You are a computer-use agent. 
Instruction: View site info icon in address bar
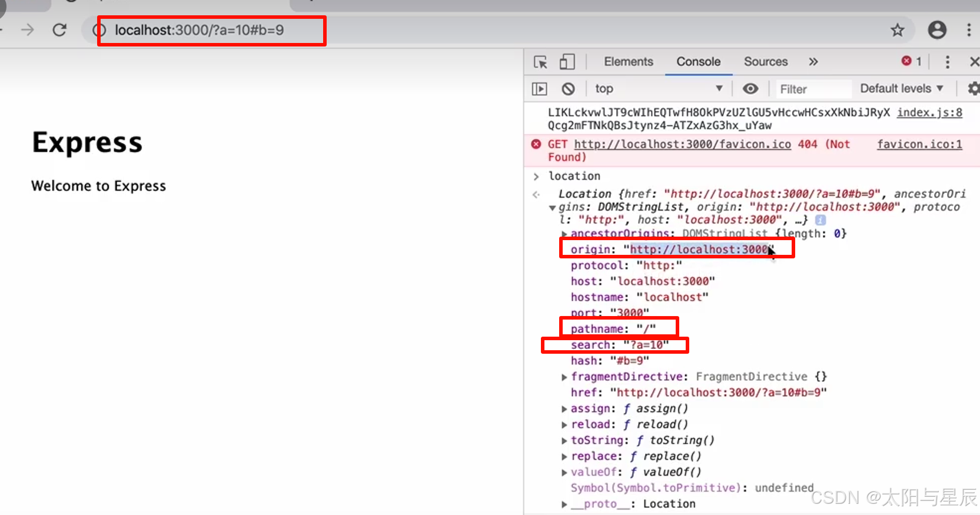coord(99,30)
